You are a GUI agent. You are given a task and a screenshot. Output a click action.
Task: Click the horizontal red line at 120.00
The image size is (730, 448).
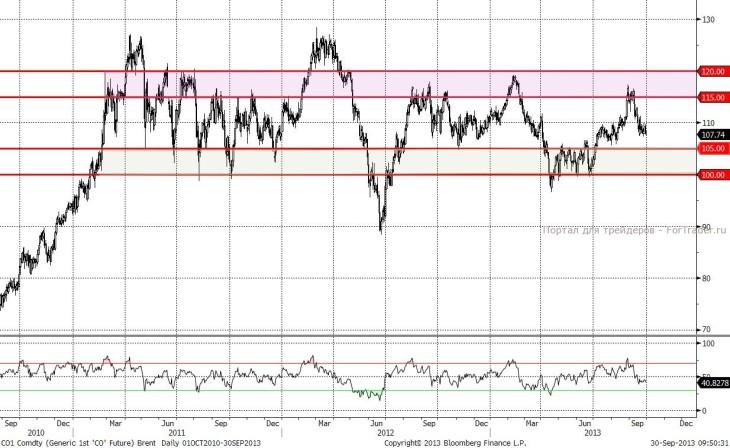(348, 71)
